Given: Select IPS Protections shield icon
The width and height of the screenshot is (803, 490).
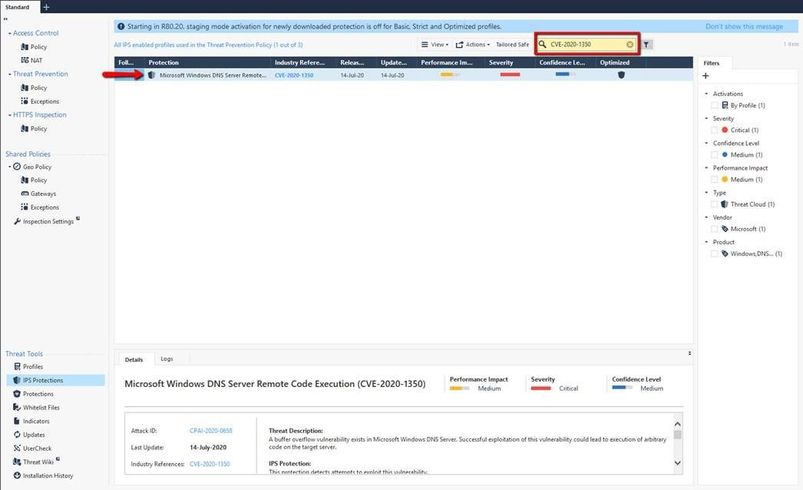Looking at the screenshot, I should click(x=17, y=380).
